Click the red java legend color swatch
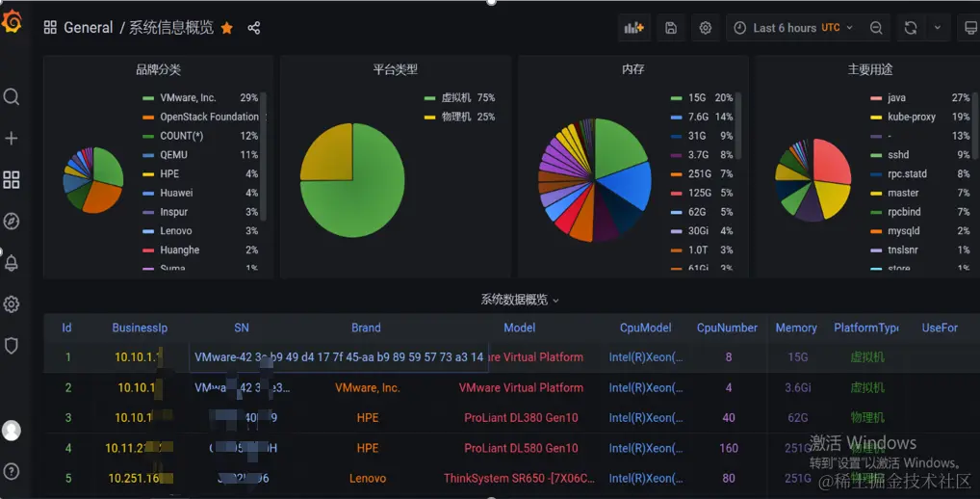980x499 pixels. 876,98
